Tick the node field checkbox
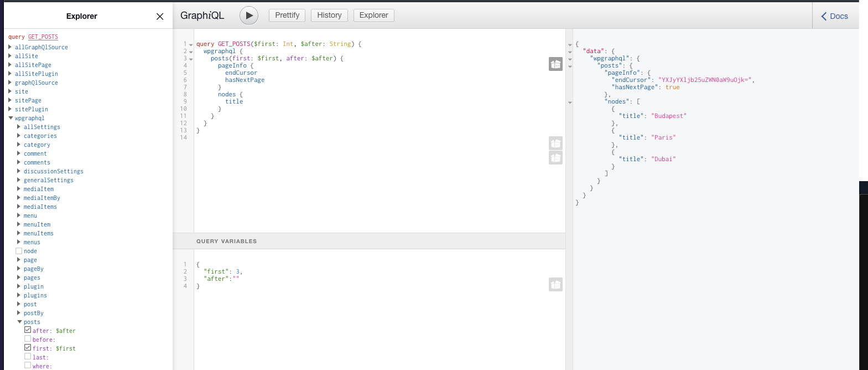 [19, 251]
